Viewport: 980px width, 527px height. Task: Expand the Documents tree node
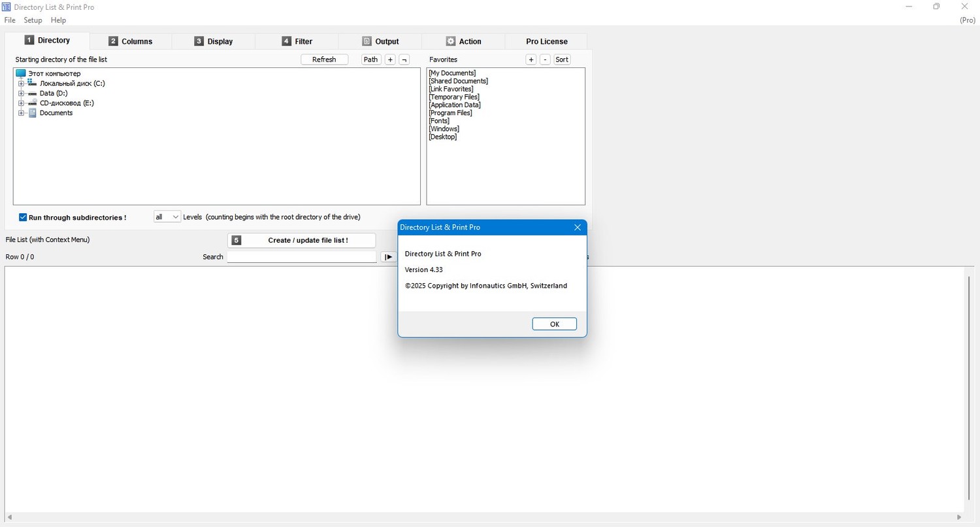tap(21, 112)
